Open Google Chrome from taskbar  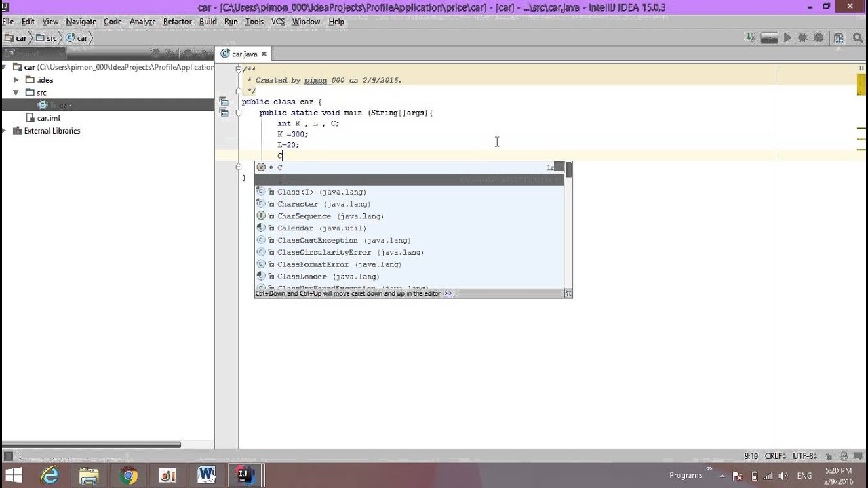pos(128,475)
